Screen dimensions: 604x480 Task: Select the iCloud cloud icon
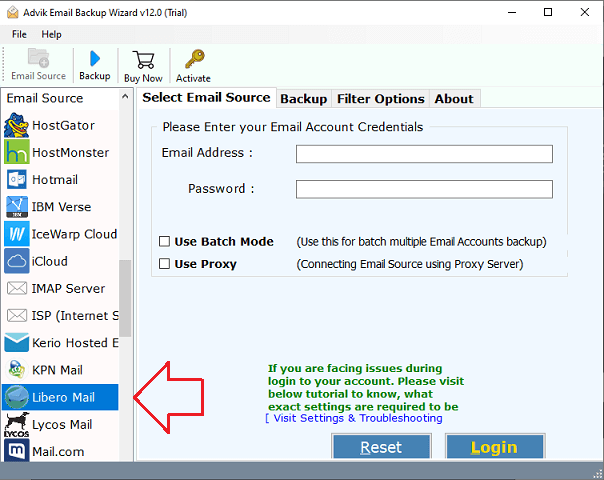pos(17,261)
